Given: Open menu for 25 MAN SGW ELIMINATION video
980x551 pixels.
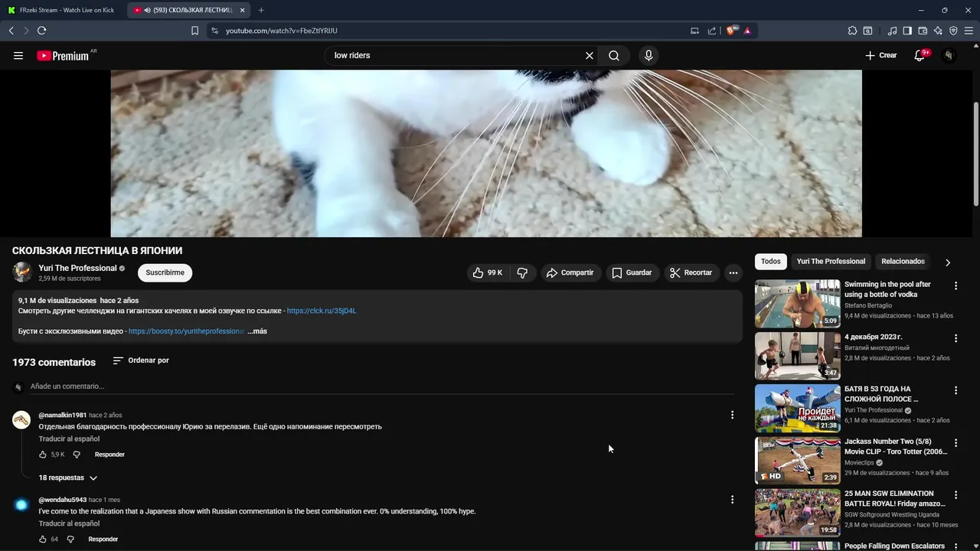Looking at the screenshot, I should [955, 495].
